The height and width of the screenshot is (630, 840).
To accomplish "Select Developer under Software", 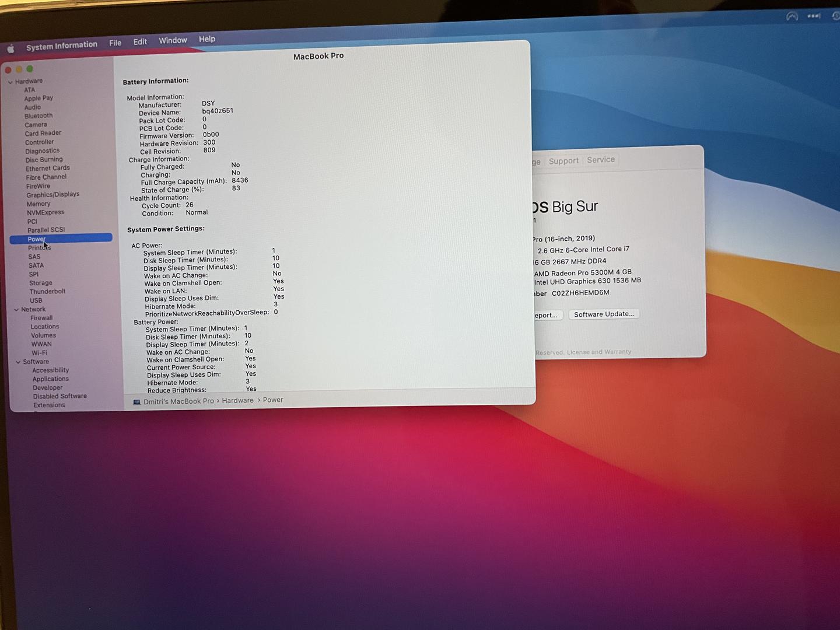I will (48, 388).
